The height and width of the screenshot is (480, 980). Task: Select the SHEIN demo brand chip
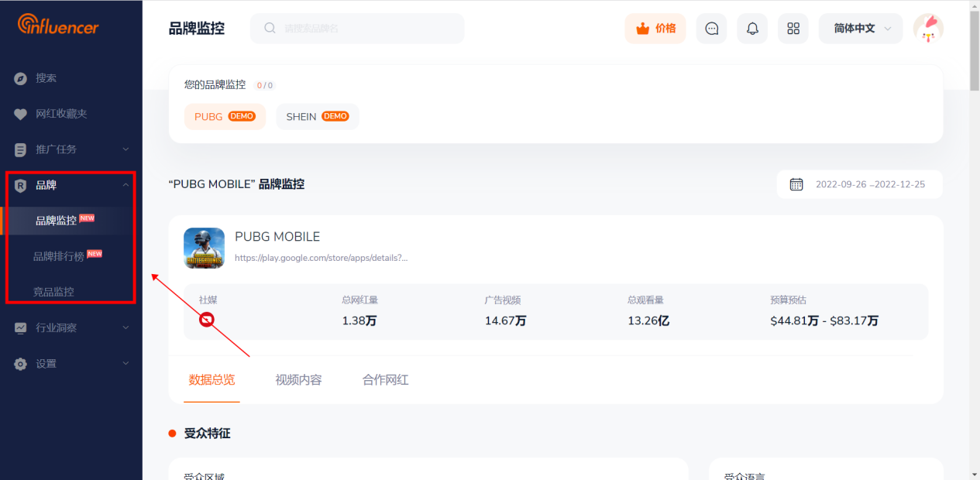(318, 117)
